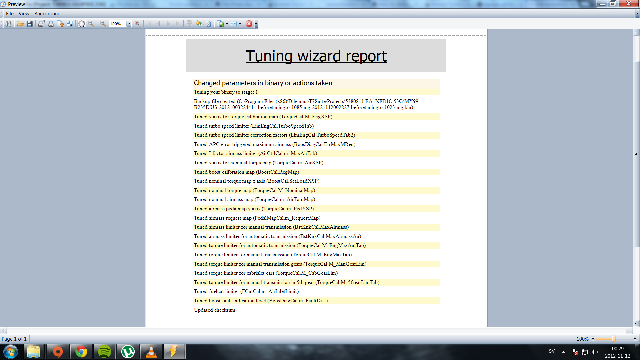640x360 pixels.
Task: Click the printer icon in the toolbar
Action: pyautogui.click(x=51, y=24)
